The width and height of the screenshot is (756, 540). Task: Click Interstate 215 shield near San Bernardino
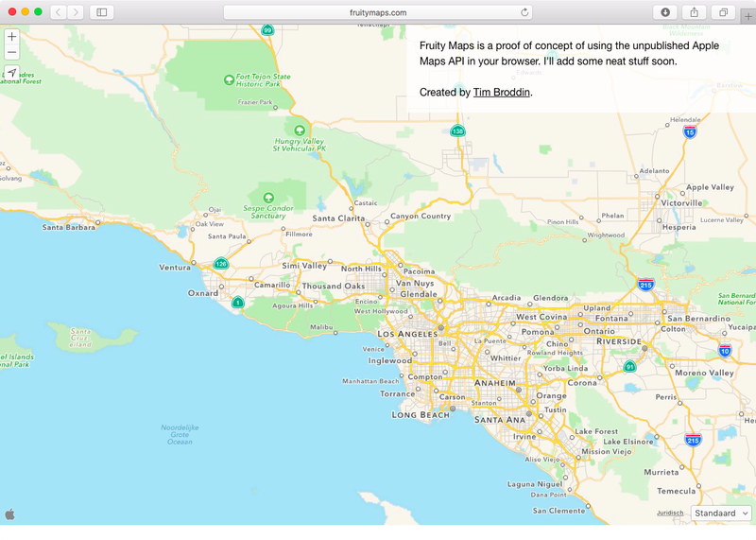(x=646, y=285)
